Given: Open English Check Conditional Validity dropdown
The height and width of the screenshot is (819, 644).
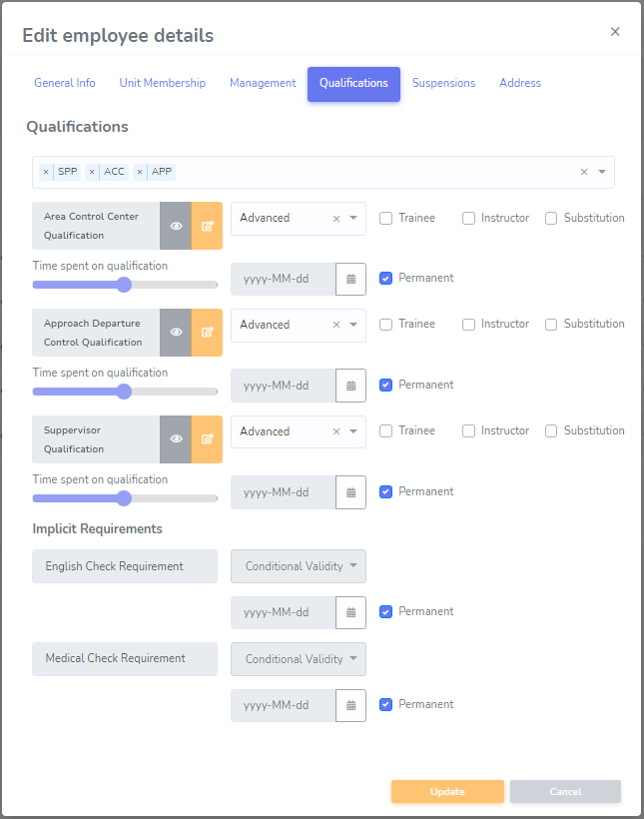Looking at the screenshot, I should [299, 566].
